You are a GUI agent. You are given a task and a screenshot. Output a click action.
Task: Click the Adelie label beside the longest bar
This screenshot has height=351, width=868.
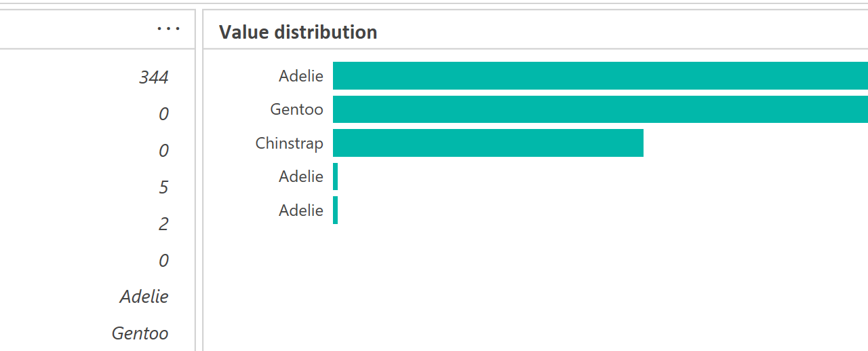(x=300, y=76)
